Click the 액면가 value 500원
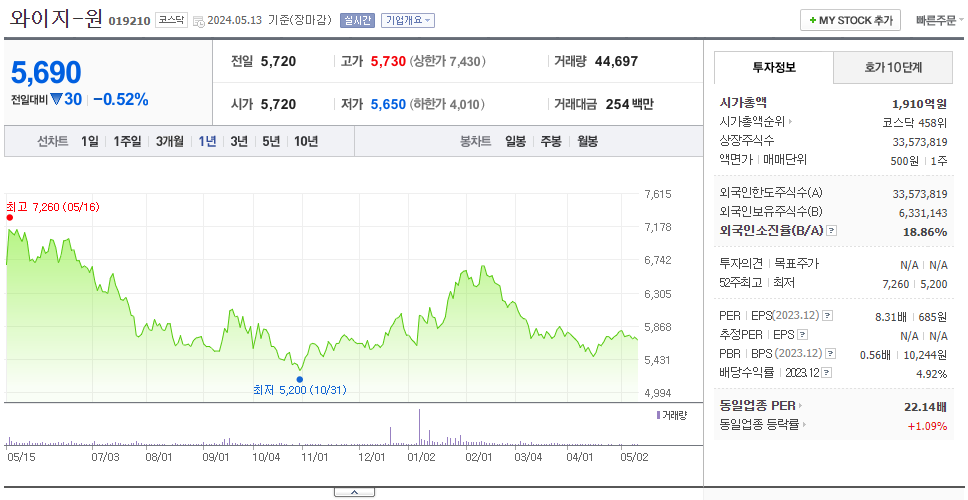 coord(906,160)
